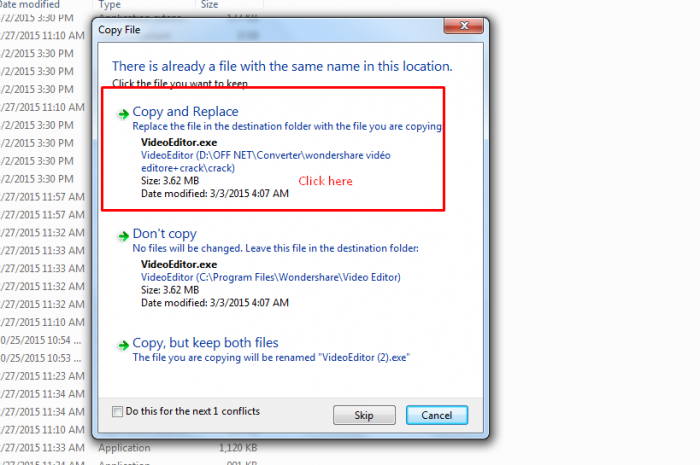This screenshot has height=465, width=700.
Task: Sort the file list by the Size column header
Action: coord(209,5)
